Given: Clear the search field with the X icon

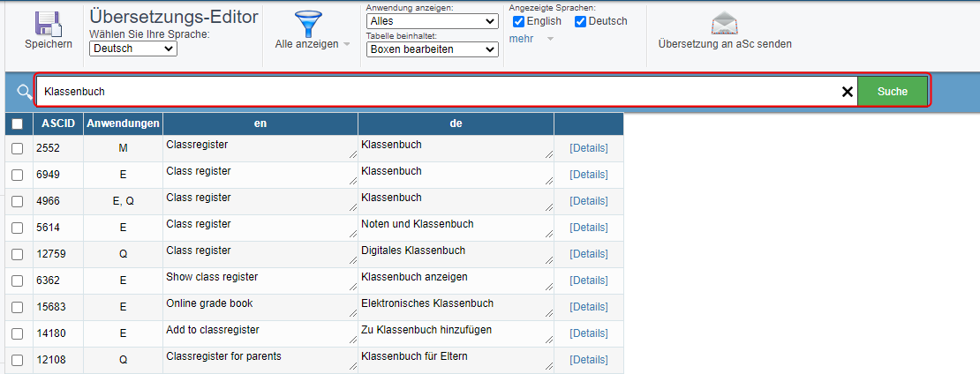Looking at the screenshot, I should pyautogui.click(x=847, y=92).
